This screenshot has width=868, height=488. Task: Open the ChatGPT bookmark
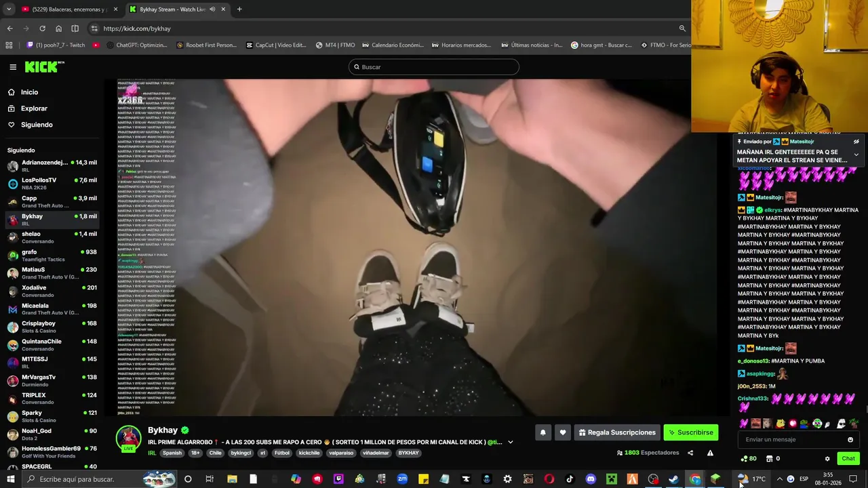pyautogui.click(x=136, y=45)
